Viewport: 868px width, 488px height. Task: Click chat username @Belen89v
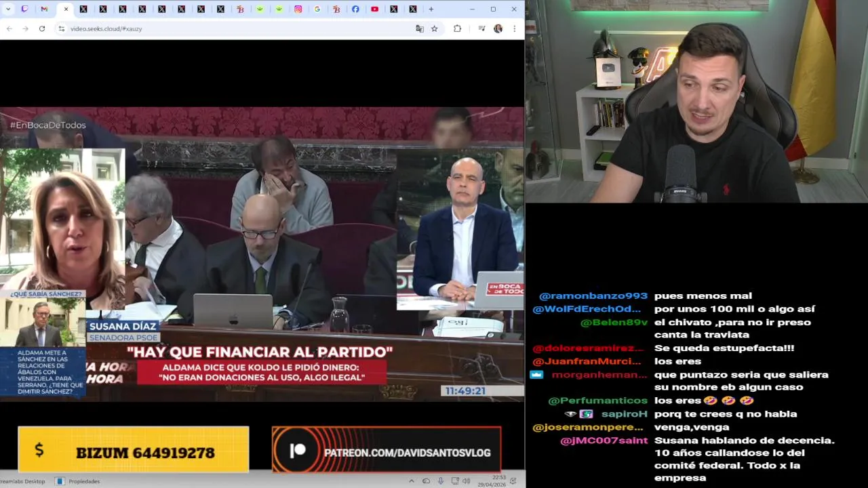point(614,323)
